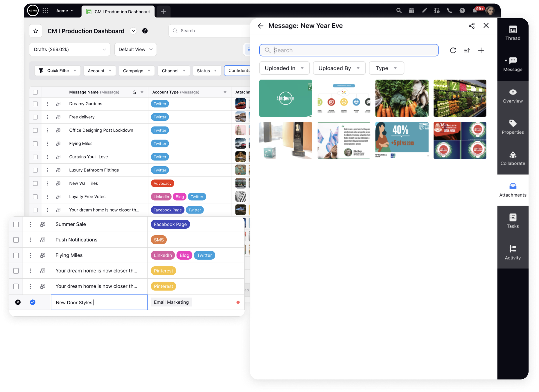Expand the Quick Filter dropdown
The width and height of the screenshot is (539, 392).
(x=58, y=71)
